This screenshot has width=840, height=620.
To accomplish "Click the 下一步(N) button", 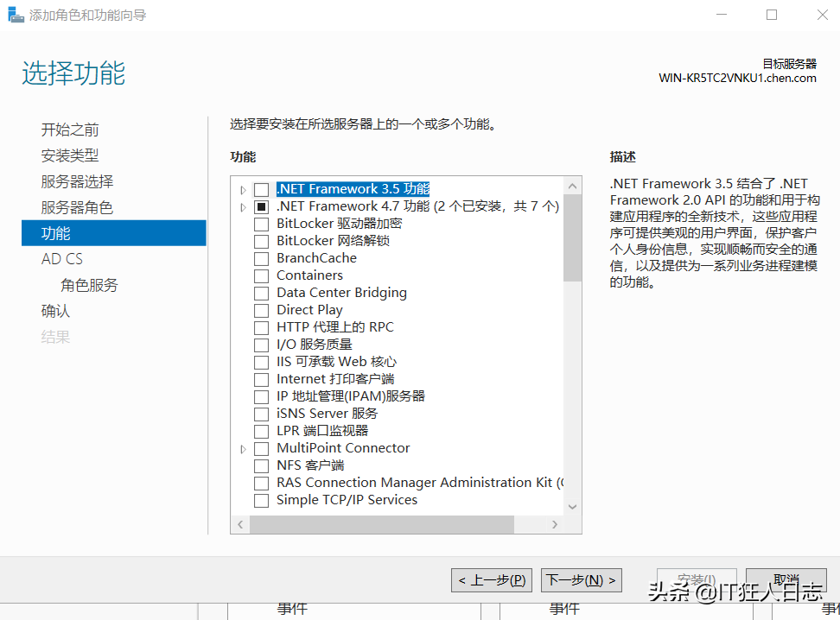I will point(582,579).
